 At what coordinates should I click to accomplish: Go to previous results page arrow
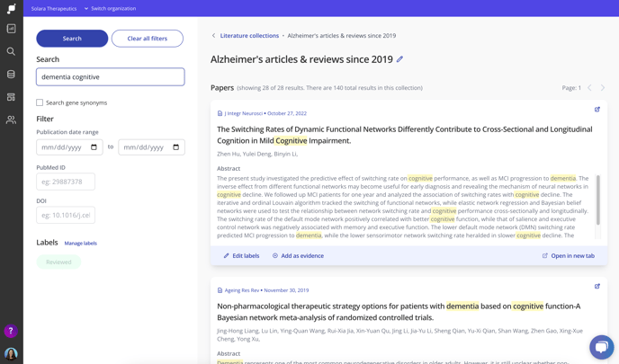[x=589, y=87]
